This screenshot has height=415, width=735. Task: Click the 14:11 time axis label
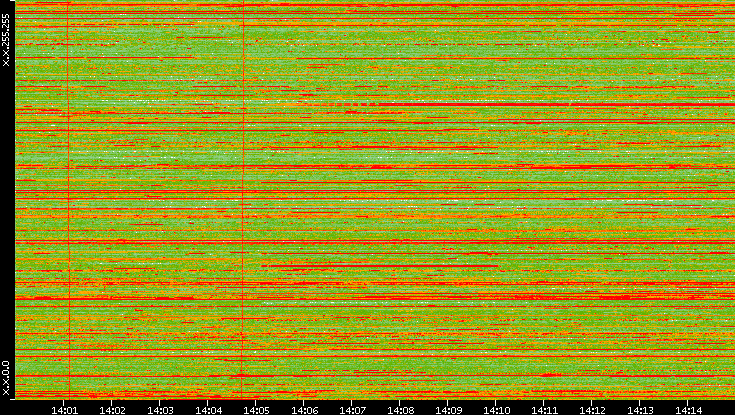tap(544, 410)
